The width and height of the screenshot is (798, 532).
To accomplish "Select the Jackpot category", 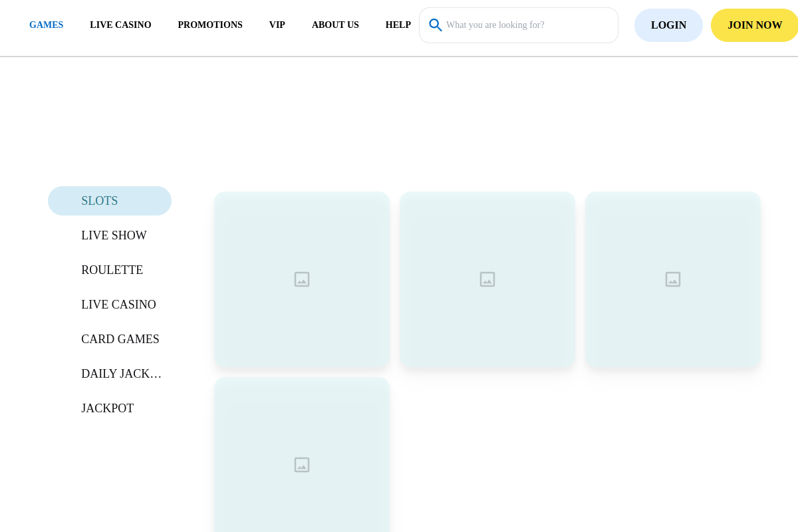I will (110, 408).
